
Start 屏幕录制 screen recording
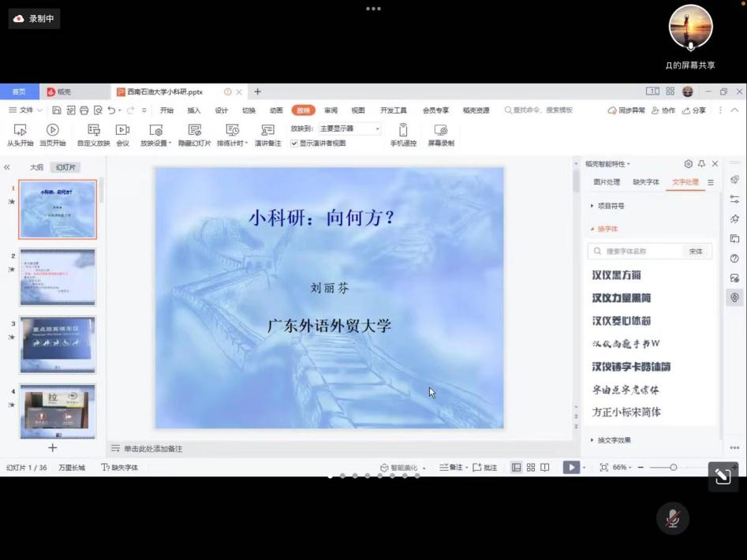tap(441, 130)
